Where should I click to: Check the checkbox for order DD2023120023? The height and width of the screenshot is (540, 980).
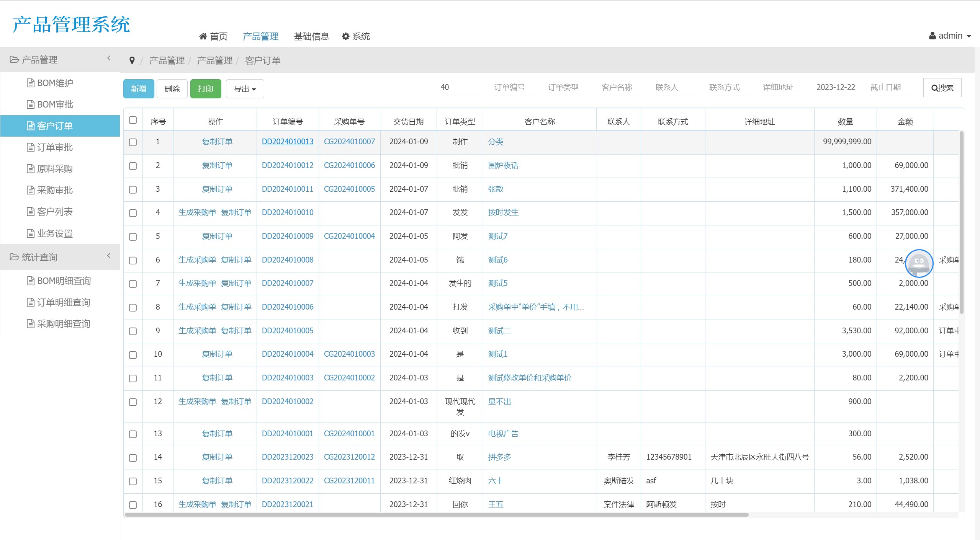tap(133, 458)
